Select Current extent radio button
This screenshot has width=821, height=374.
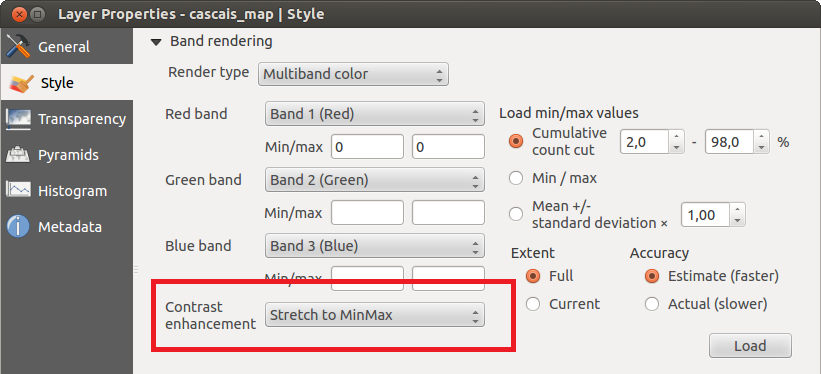pyautogui.click(x=533, y=304)
